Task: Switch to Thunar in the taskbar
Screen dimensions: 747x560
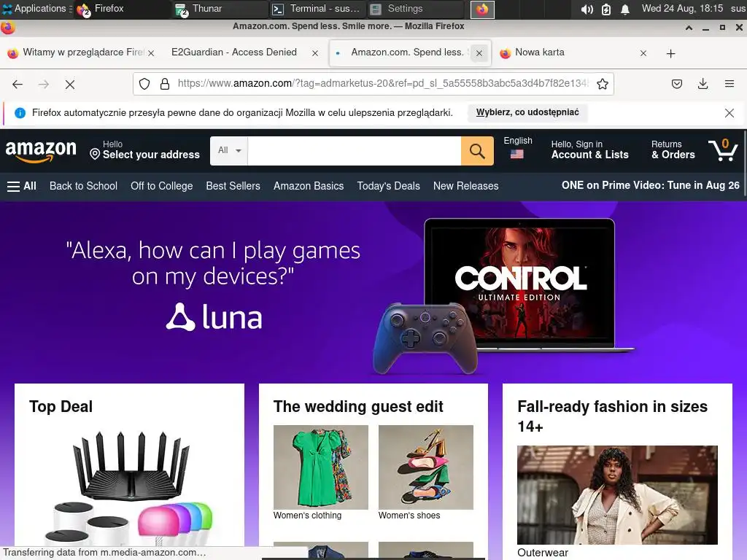Action: pyautogui.click(x=220, y=9)
